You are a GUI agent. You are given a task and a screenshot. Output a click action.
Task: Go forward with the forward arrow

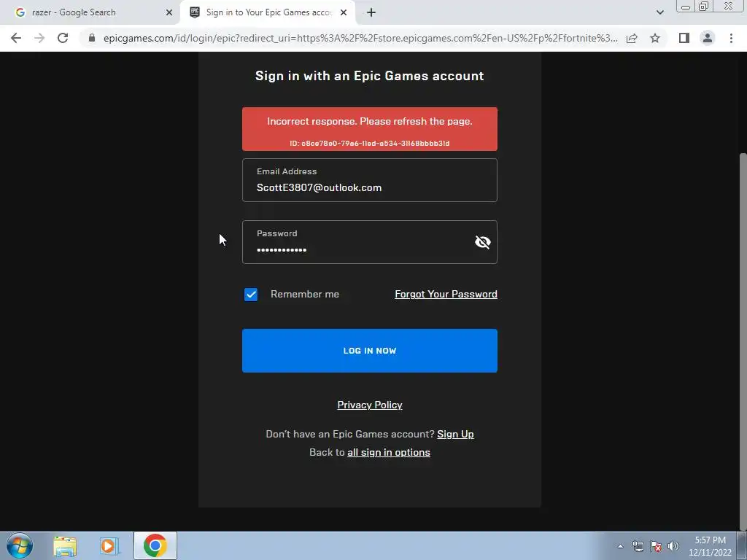point(39,38)
